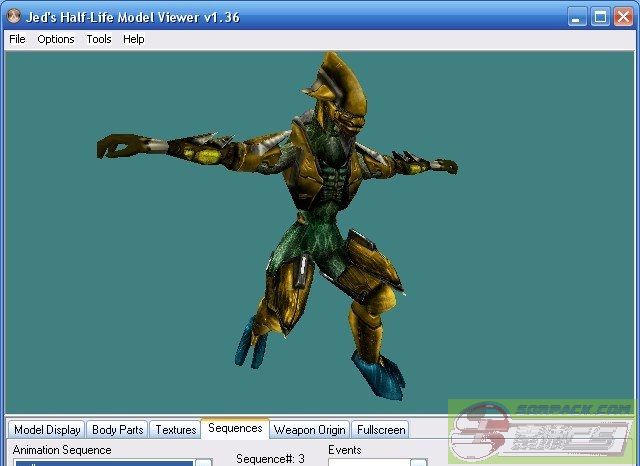Open the Tools menu
The width and height of the screenshot is (640, 466).
pyautogui.click(x=99, y=39)
